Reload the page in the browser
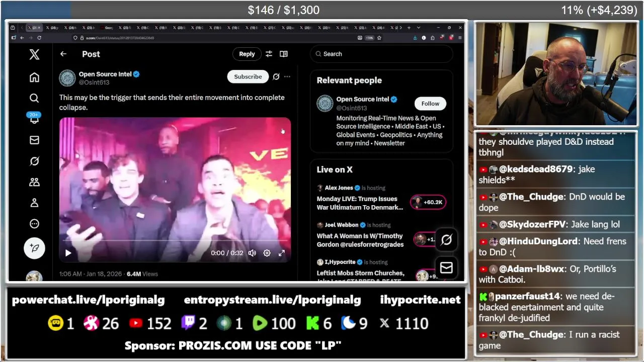 click(x=39, y=38)
